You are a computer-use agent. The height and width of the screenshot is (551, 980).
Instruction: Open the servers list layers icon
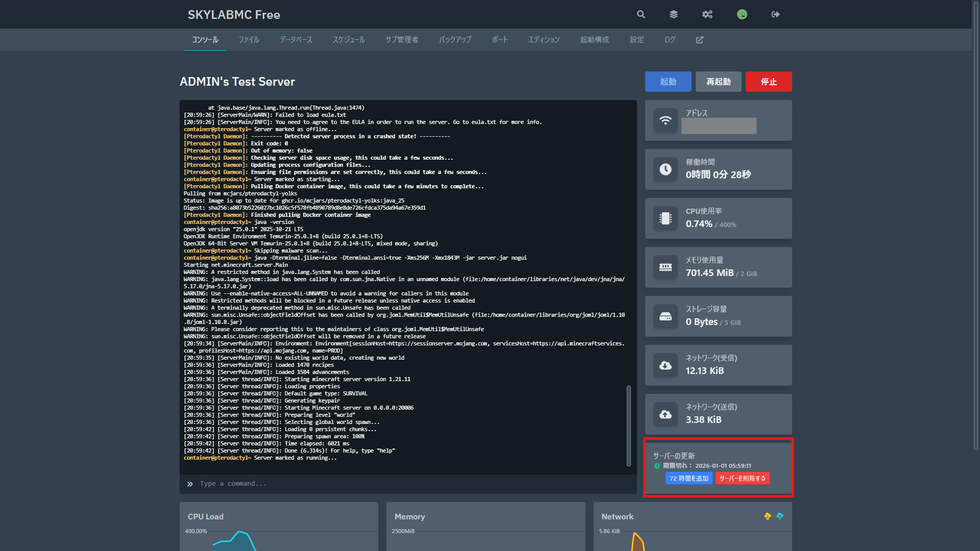[674, 14]
